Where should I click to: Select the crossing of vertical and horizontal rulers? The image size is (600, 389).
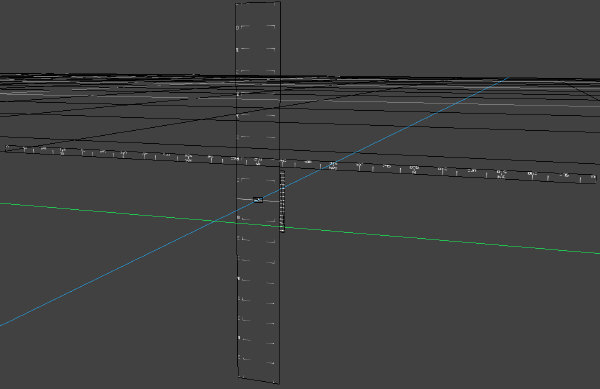(259, 161)
